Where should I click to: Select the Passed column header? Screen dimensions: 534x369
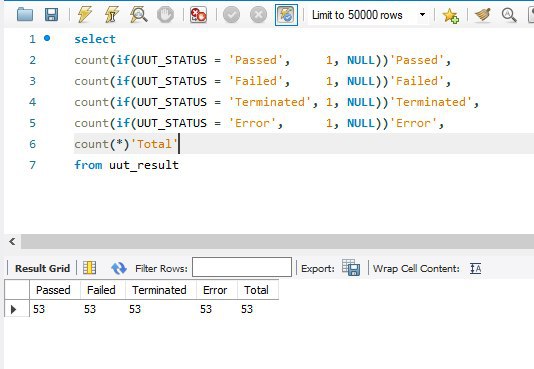coord(55,290)
